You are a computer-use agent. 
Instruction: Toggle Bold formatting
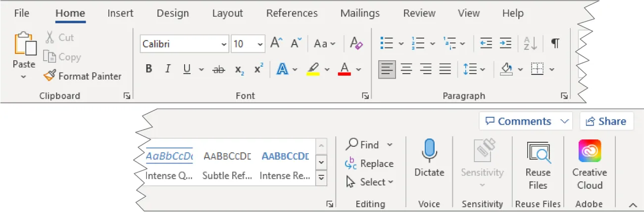(149, 69)
